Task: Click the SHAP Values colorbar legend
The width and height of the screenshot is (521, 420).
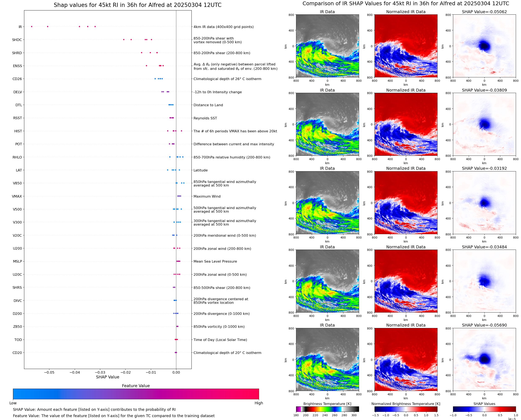Action: [x=484, y=409]
